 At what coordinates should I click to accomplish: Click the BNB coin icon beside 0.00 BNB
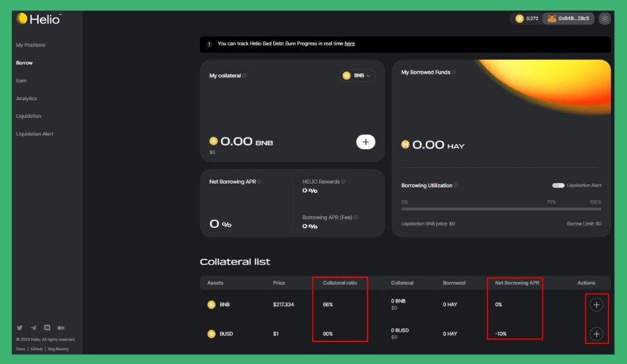(x=213, y=140)
